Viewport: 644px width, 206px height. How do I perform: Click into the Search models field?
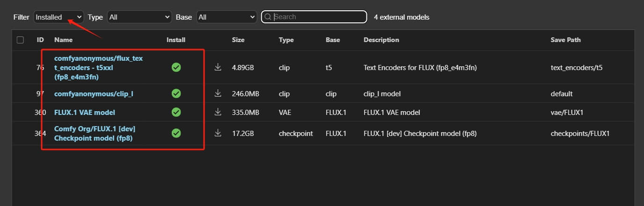coord(318,17)
